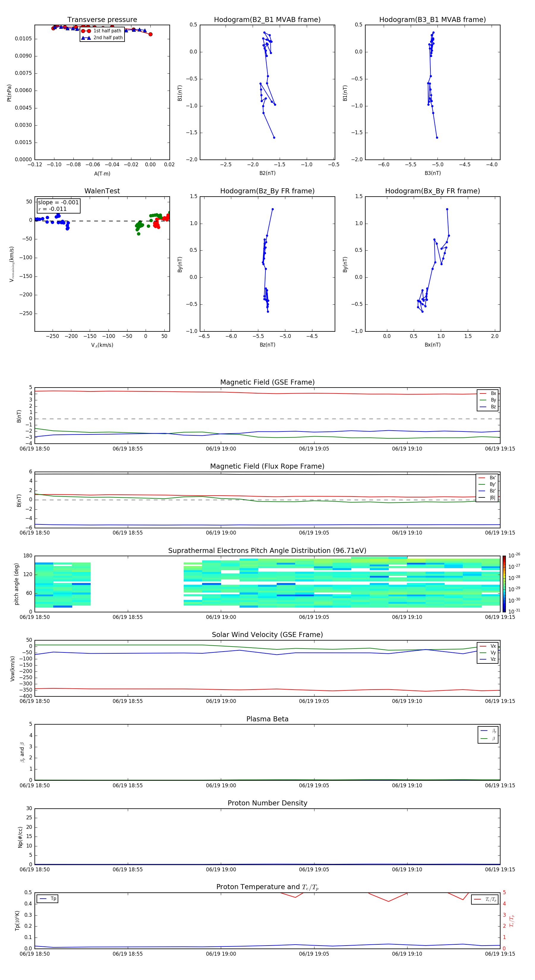
Task: Click the 'B3(nT)' x-axis label
Action: [x=432, y=173]
